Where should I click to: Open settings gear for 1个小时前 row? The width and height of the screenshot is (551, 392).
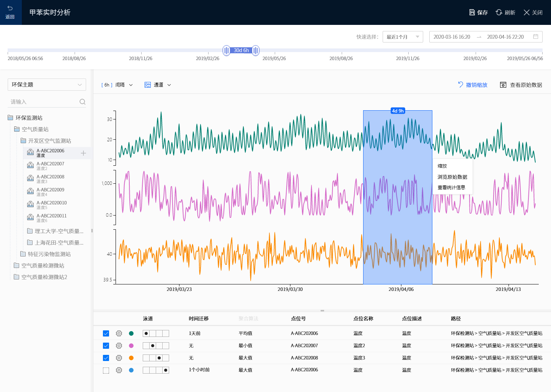point(119,370)
